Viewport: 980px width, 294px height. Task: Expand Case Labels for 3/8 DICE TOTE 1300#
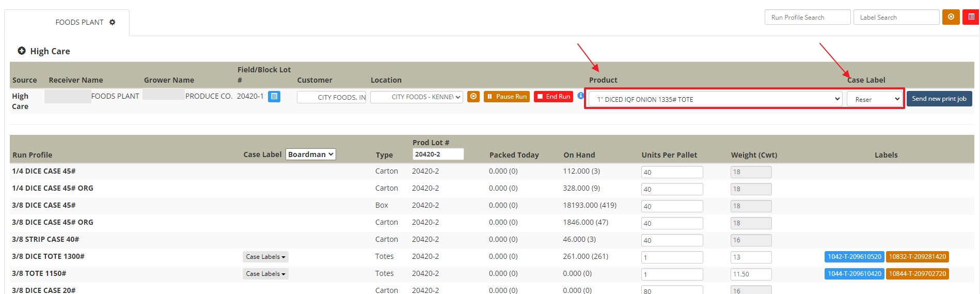pos(265,257)
